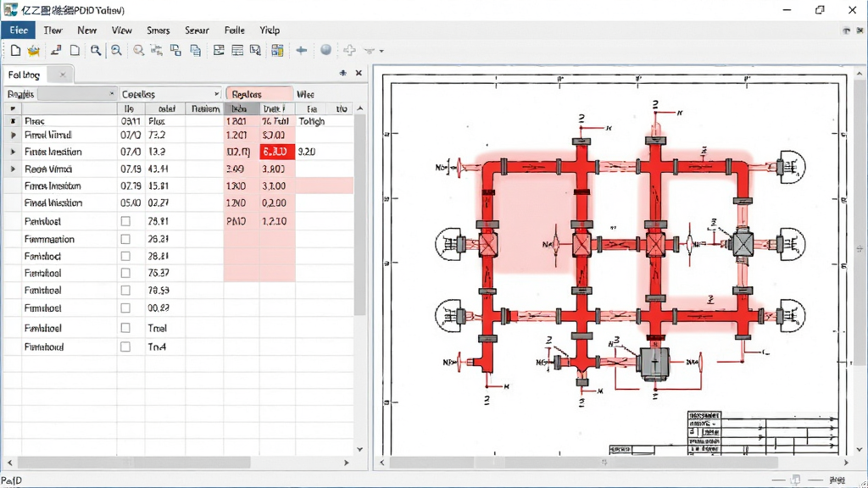Select the grey pump block in the drawing
868x488 pixels.
point(655,363)
